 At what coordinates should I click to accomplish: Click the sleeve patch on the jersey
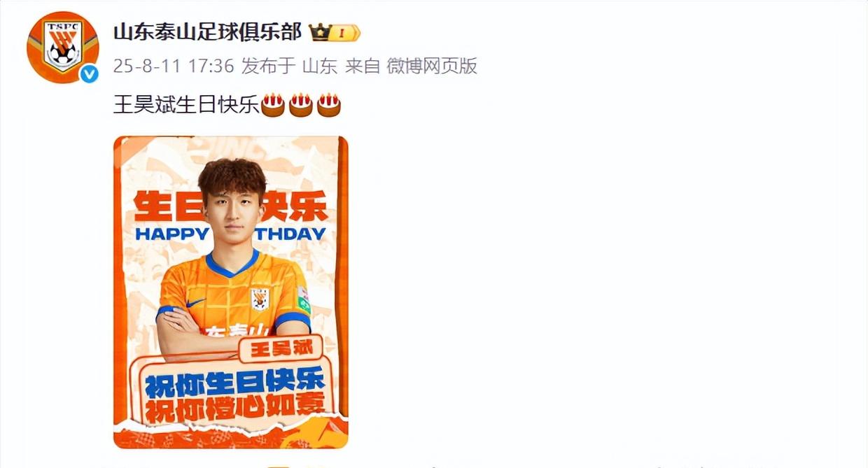pyautogui.click(x=302, y=300)
